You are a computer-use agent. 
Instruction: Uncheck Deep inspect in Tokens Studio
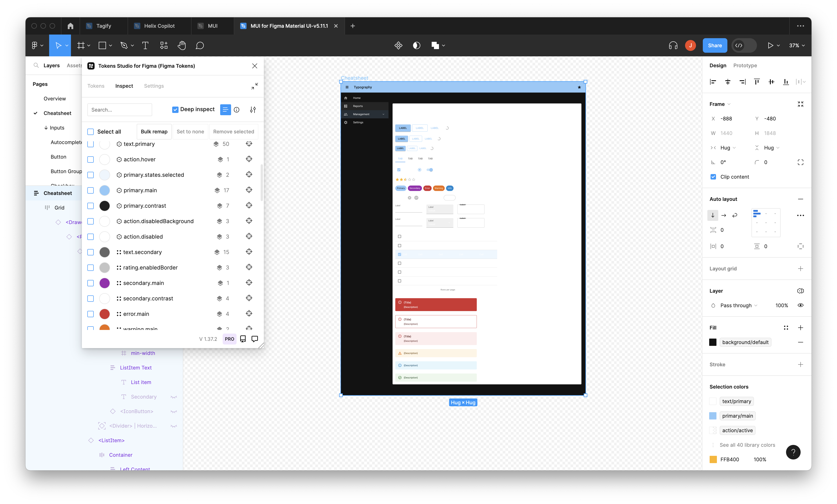175,109
